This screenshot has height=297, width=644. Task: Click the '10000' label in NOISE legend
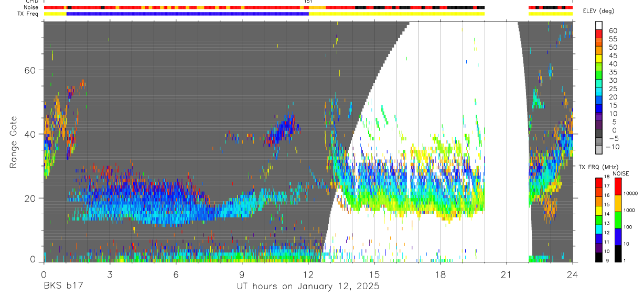(x=630, y=193)
